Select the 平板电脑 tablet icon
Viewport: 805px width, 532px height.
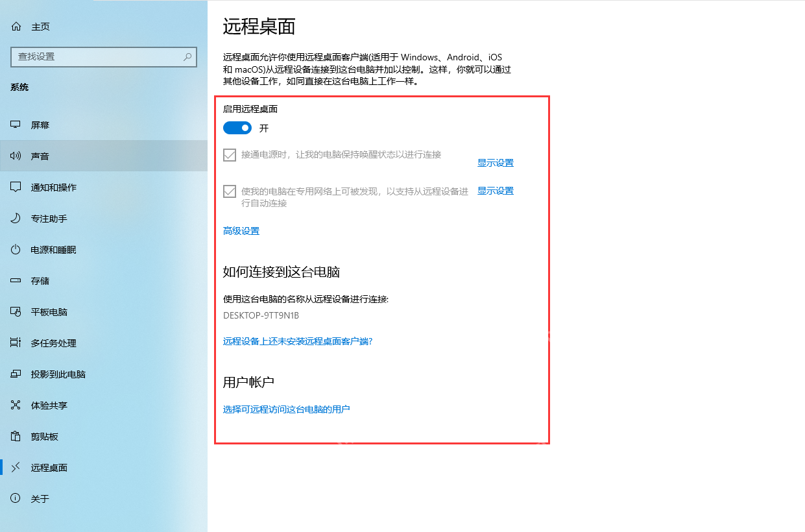(16, 312)
